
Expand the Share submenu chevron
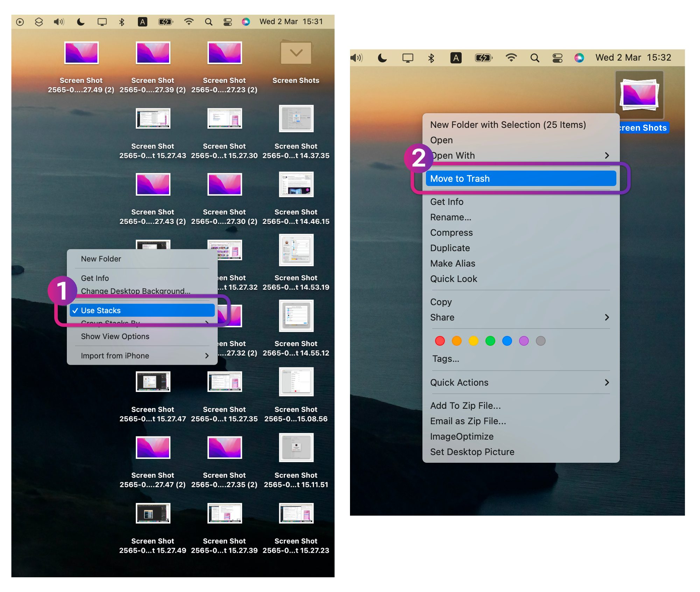point(607,317)
